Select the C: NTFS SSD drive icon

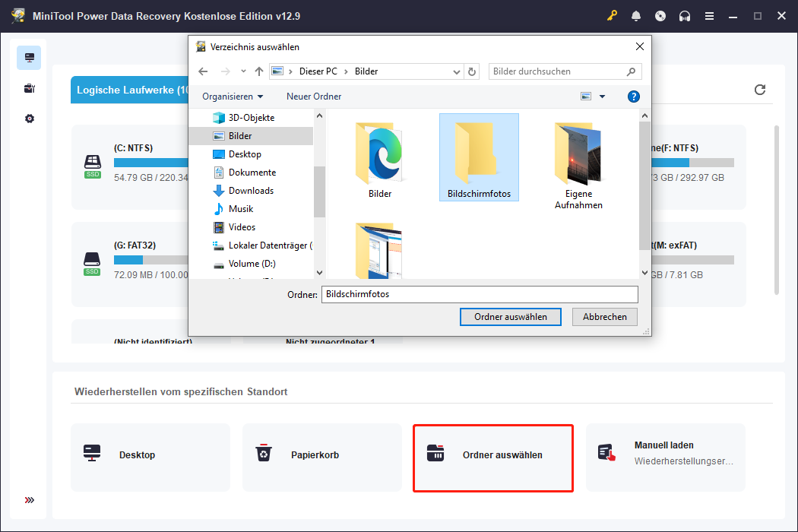[92, 166]
